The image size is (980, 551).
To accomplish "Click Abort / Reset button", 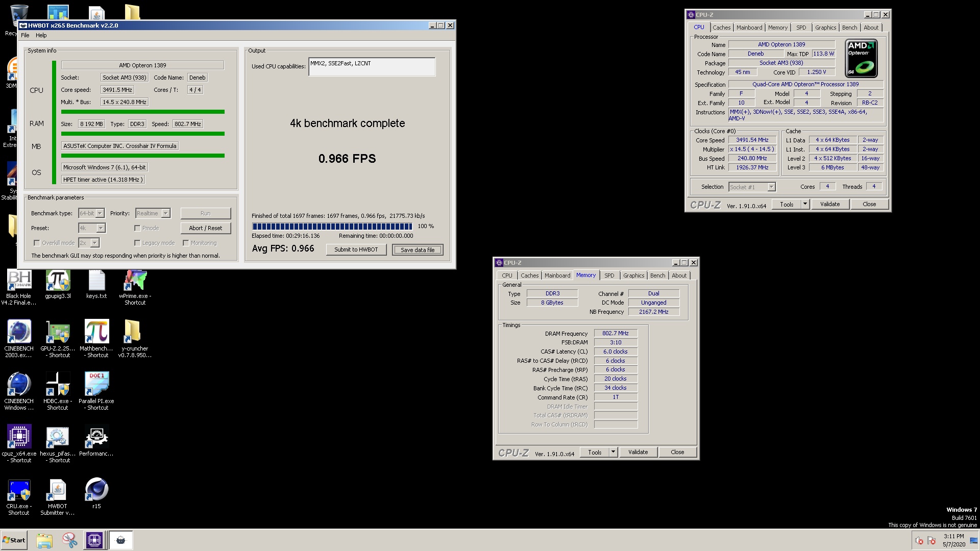I will (206, 228).
